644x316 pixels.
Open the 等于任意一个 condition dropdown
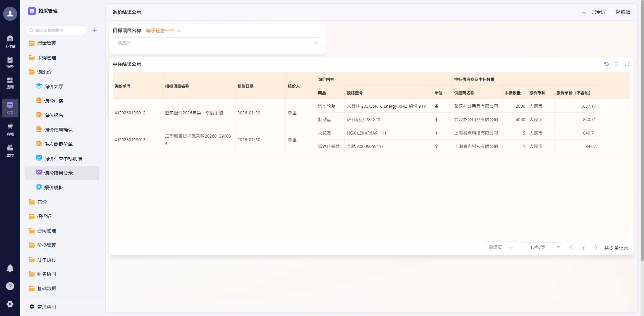[x=163, y=31]
